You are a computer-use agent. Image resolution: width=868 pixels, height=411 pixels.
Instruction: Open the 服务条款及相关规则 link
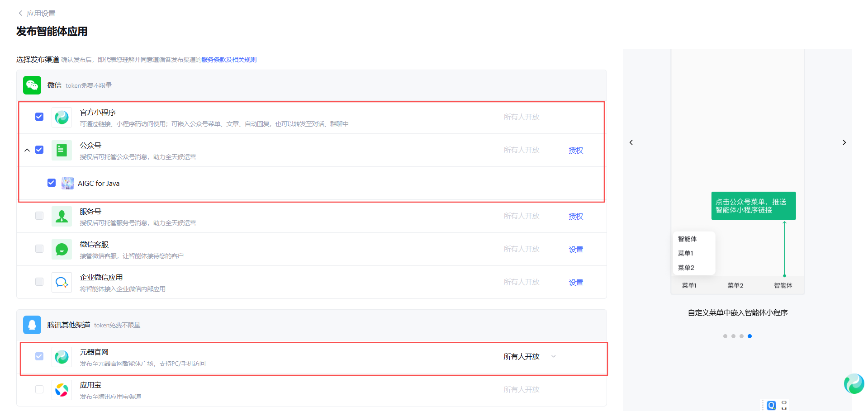coord(229,60)
